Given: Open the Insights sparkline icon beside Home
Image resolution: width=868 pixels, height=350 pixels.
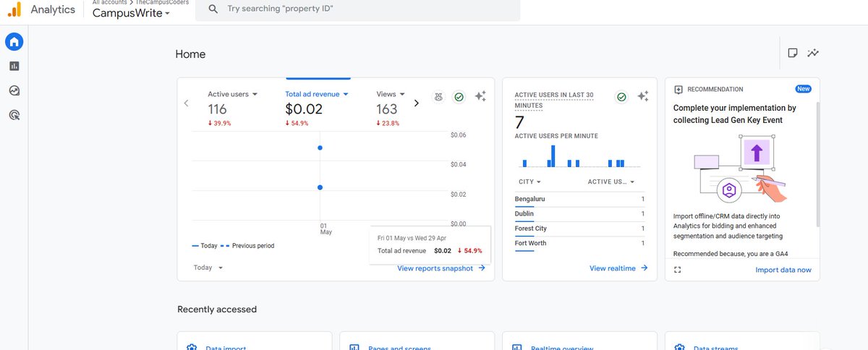Looking at the screenshot, I should pyautogui.click(x=813, y=53).
